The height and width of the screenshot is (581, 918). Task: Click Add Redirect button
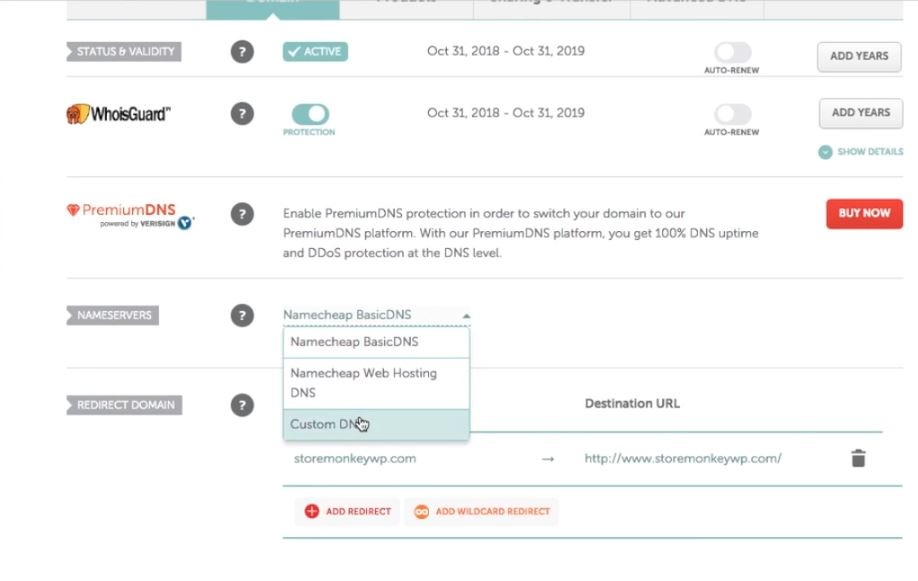pyautogui.click(x=347, y=511)
